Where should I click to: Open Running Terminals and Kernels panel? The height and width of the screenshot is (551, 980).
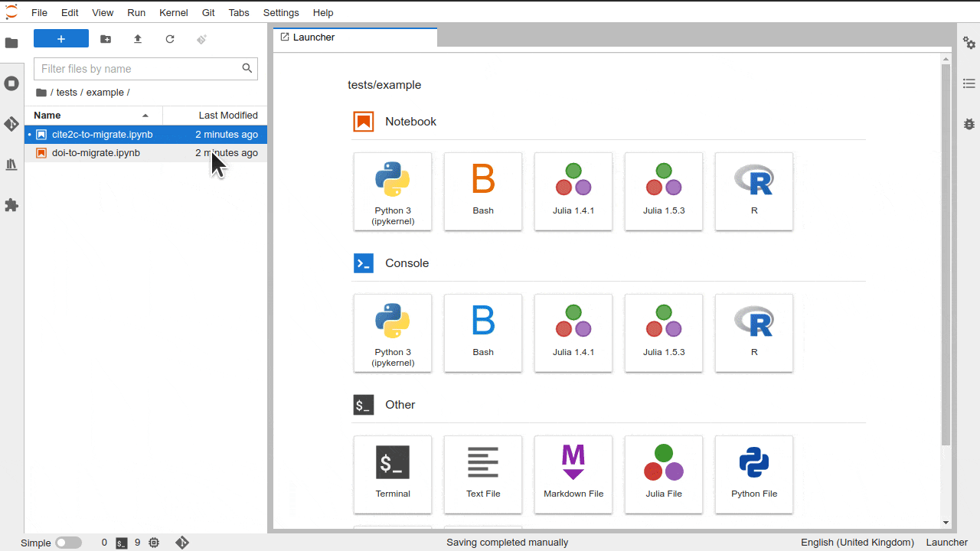pos(11,83)
